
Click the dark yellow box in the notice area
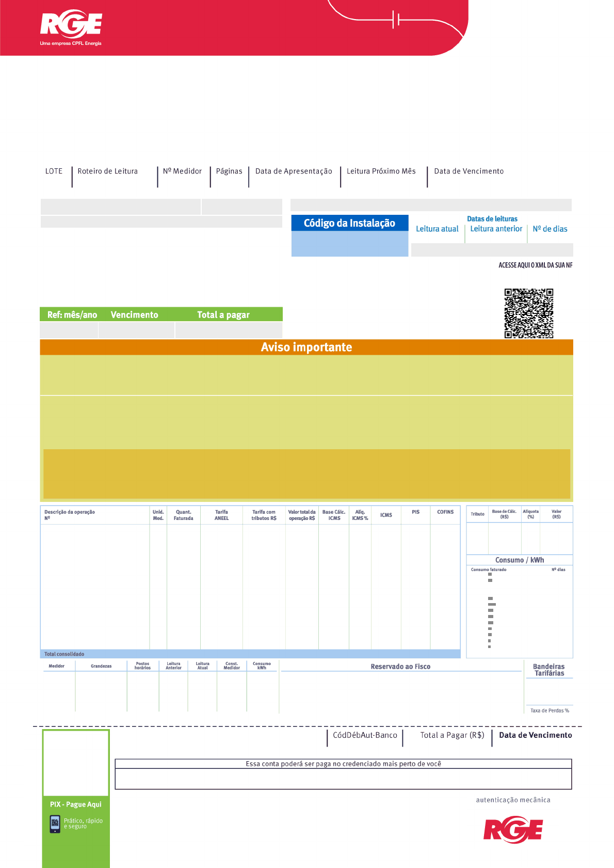click(306, 474)
